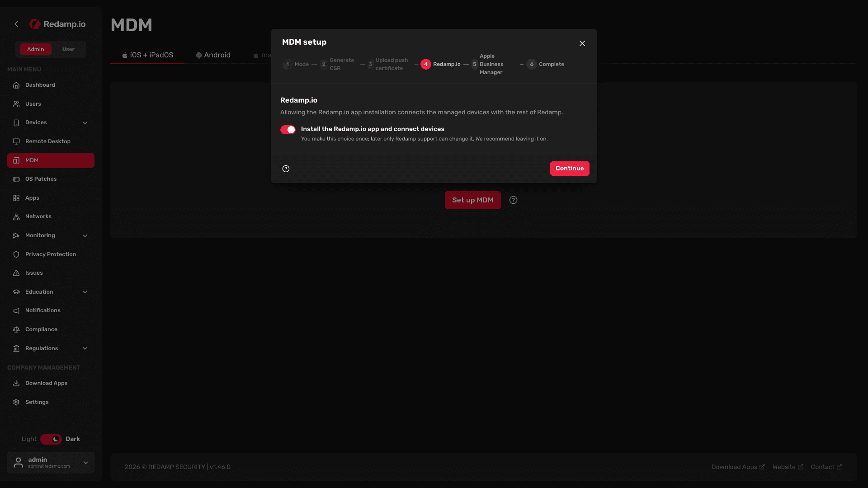Go to wizard step 1 Mode
Viewport: 868px width, 488px height.
click(296, 64)
